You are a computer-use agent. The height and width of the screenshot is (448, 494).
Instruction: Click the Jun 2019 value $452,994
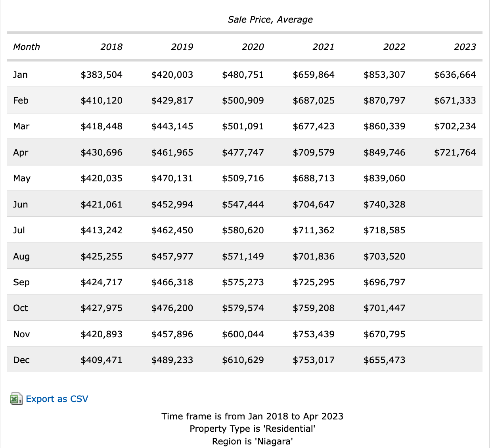pyautogui.click(x=172, y=204)
